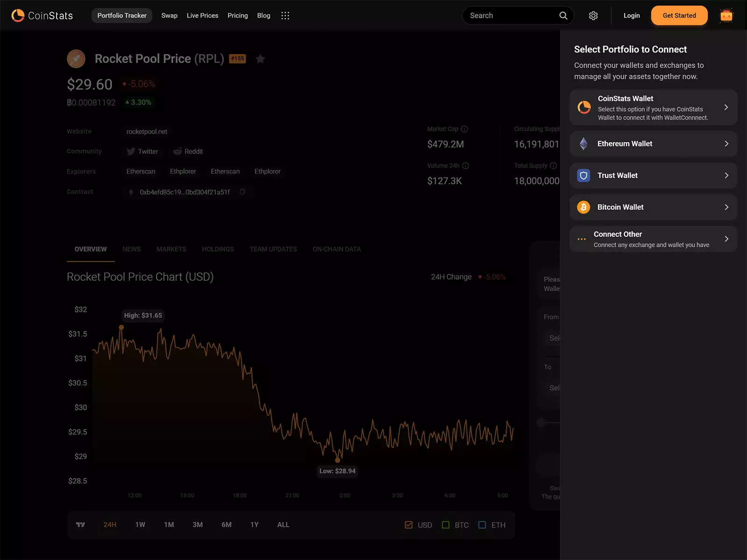Viewport: 747px width, 560px height.
Task: Switch to the MARKETS tab
Action: (171, 249)
